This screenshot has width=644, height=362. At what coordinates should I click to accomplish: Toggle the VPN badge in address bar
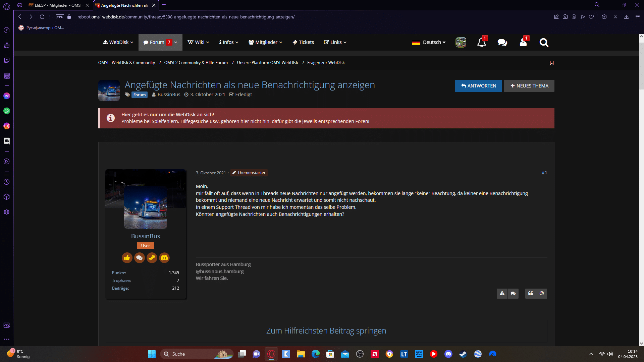pyautogui.click(x=60, y=17)
